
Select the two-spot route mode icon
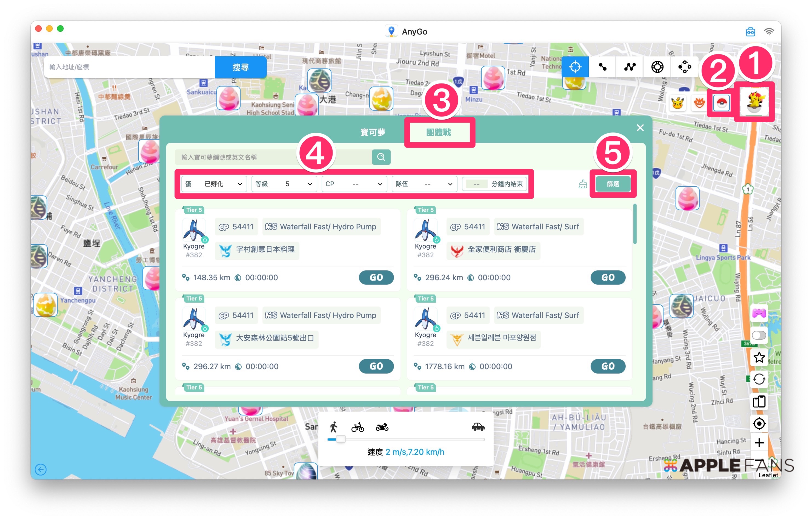pyautogui.click(x=602, y=67)
